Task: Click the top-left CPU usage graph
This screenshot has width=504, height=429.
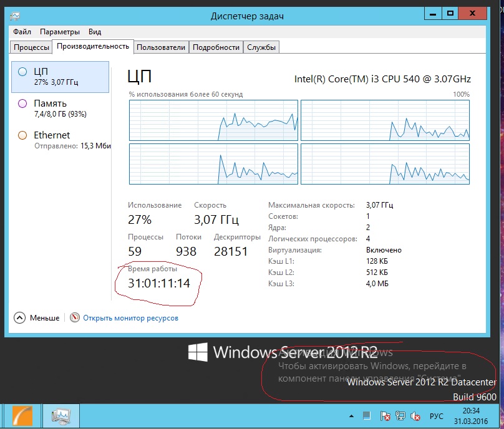Action: click(x=213, y=120)
